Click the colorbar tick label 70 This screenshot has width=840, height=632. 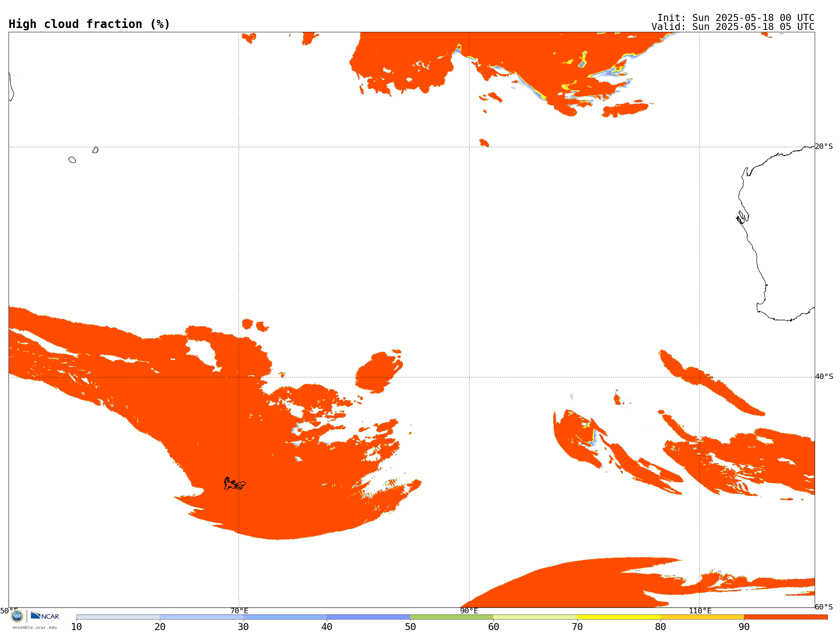click(x=577, y=627)
